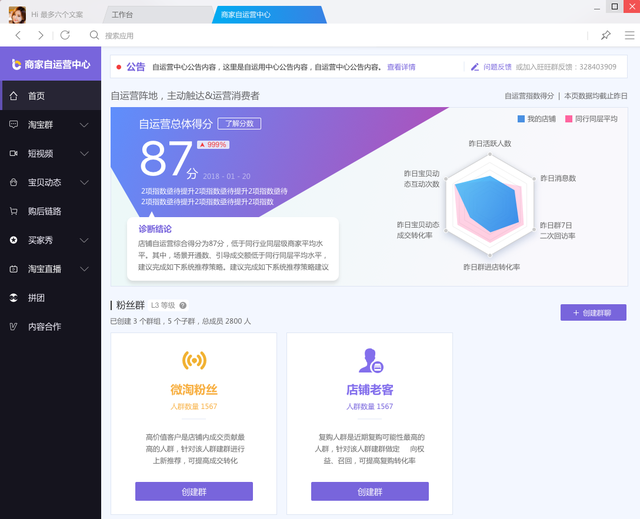Click the 昨日消息数 radar label

point(558,178)
